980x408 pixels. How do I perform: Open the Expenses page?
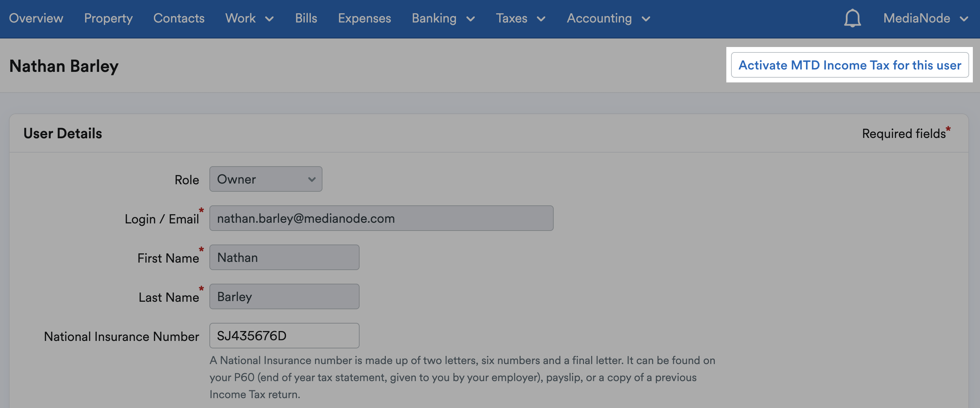(x=364, y=18)
